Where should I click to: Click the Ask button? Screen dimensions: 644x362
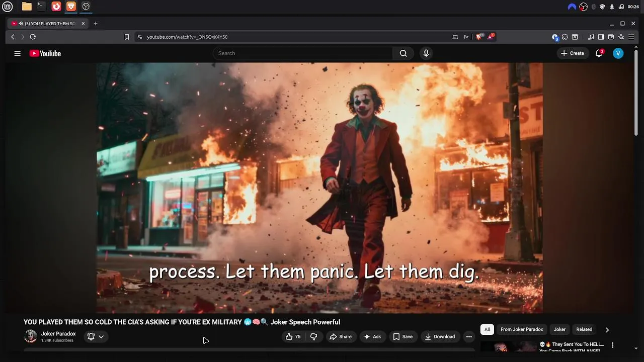click(372, 337)
